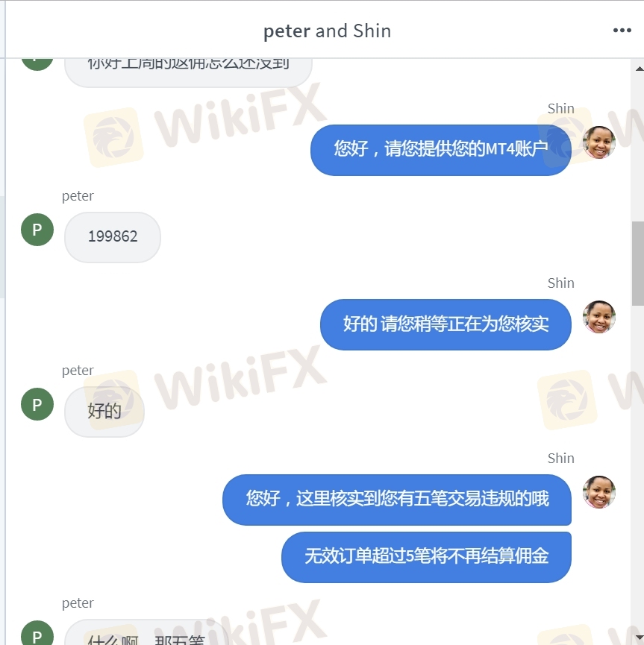This screenshot has height=645, width=644.
Task: Click the vertical scrollbar thumb
Action: (638, 263)
